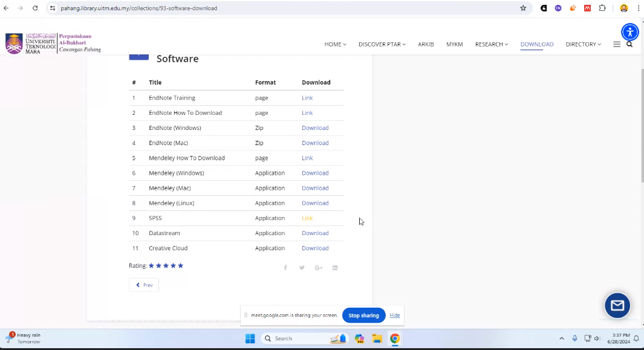Download Creative Cloud application

(x=315, y=248)
